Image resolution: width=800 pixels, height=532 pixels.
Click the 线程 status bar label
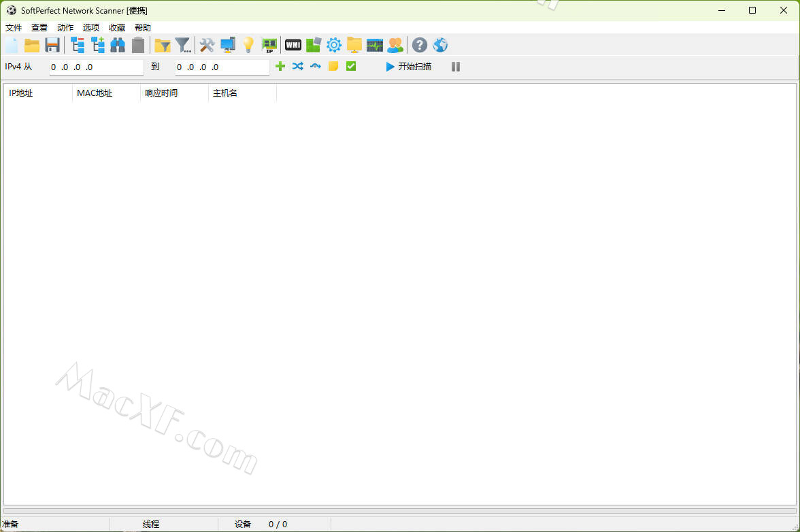(x=151, y=525)
